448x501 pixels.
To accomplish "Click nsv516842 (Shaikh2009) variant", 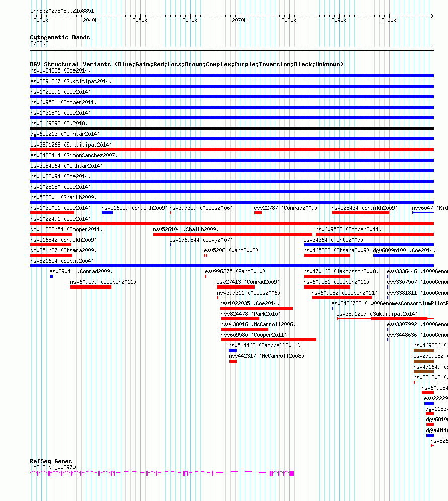I will pyautogui.click(x=50, y=244).
